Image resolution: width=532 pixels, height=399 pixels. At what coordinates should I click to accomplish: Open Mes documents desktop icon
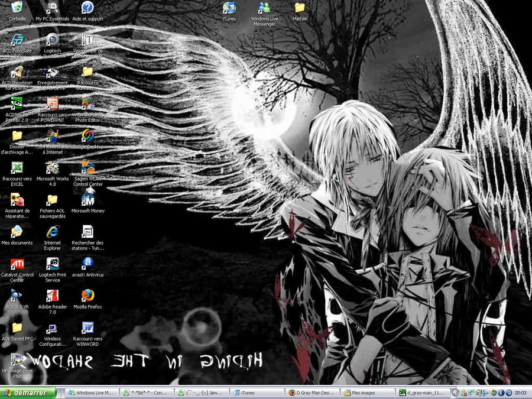point(17,235)
